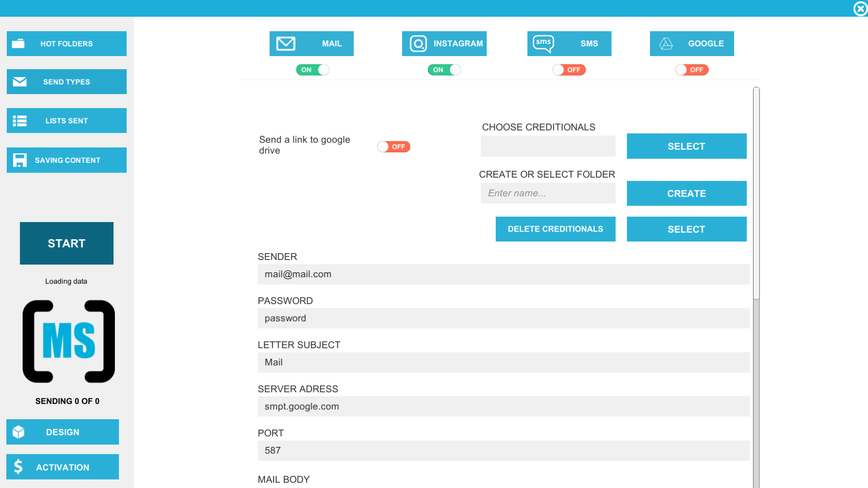Turn off the Mail toggle

[313, 70]
